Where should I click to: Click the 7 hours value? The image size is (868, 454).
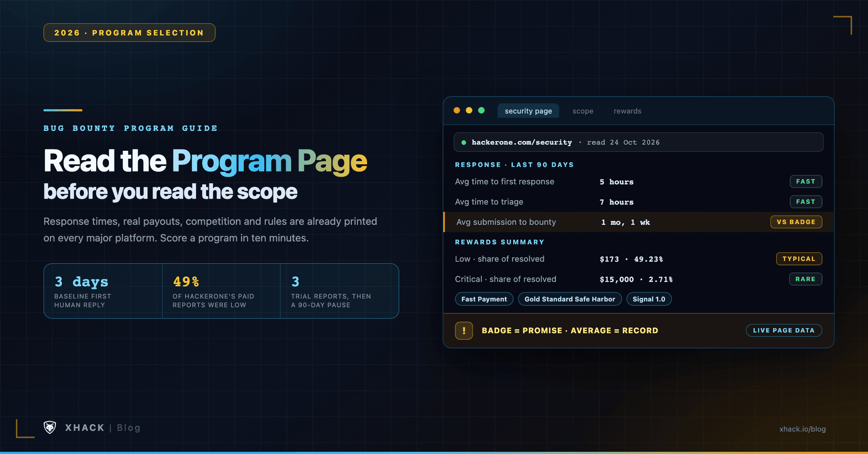(x=617, y=202)
